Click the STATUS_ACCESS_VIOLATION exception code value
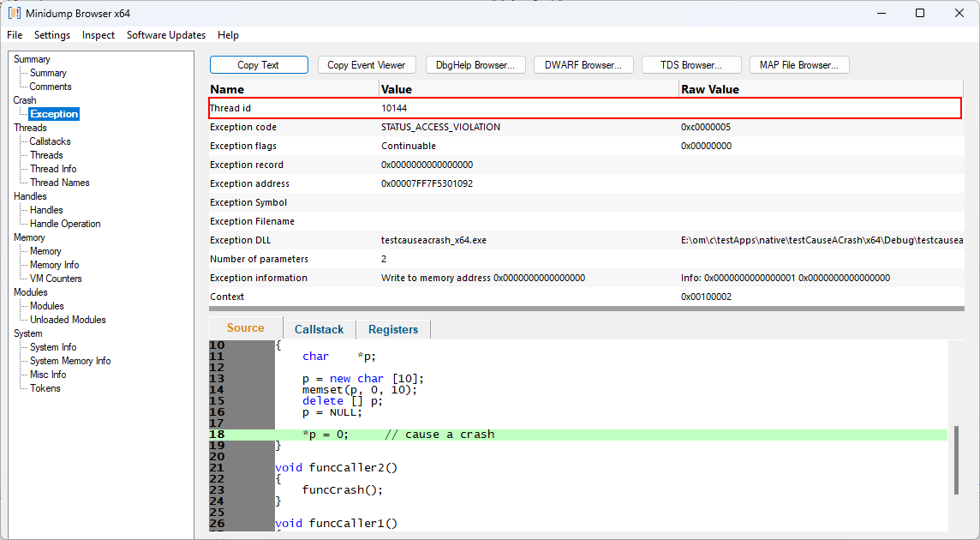 (x=440, y=127)
